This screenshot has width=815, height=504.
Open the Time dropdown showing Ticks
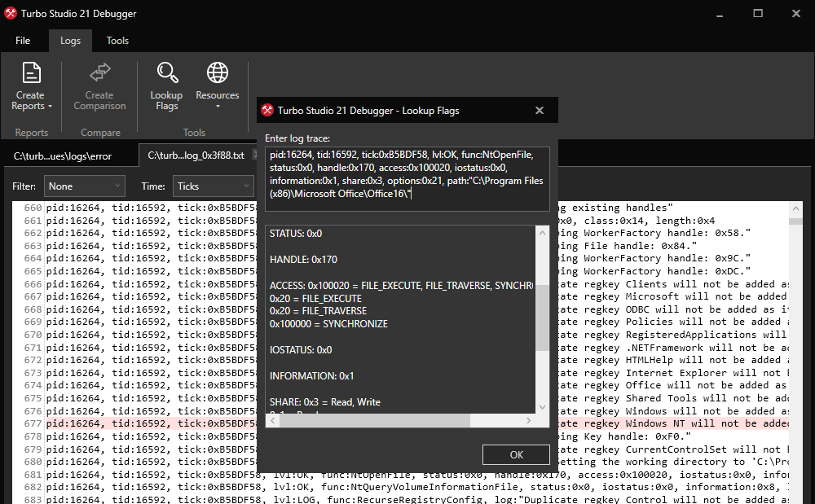click(x=213, y=186)
